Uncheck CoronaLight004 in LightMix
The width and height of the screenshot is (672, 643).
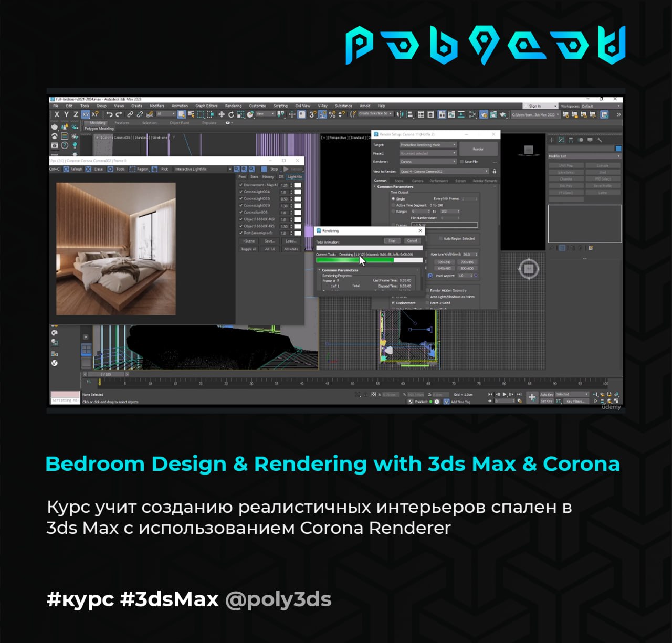pos(240,192)
